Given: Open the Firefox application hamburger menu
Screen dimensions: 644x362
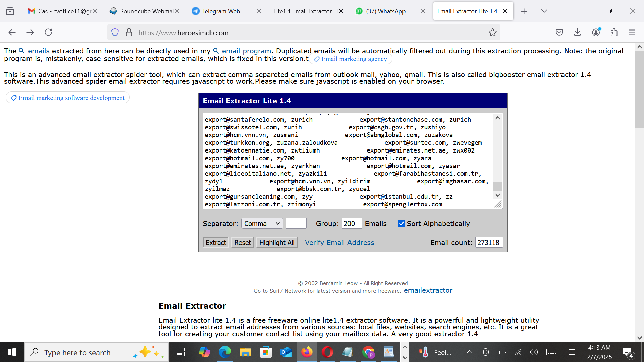Looking at the screenshot, I should click(632, 32).
